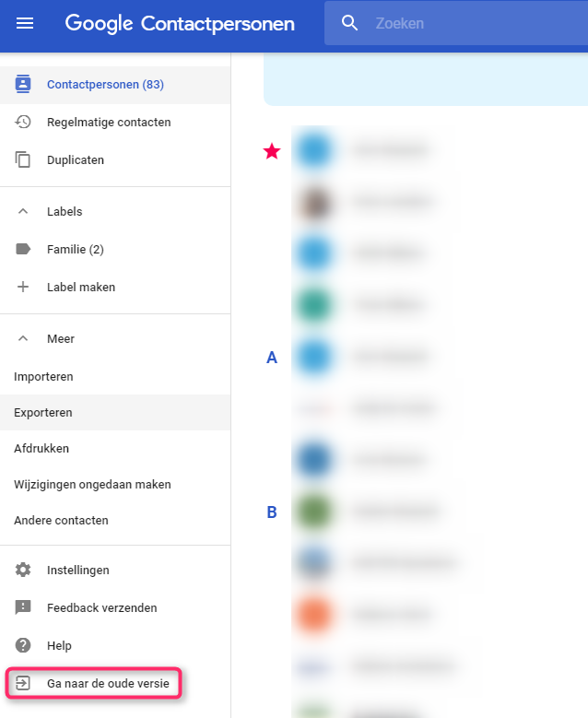This screenshot has width=588, height=718.
Task: Click the Zoeken search field
Action: [461, 23]
